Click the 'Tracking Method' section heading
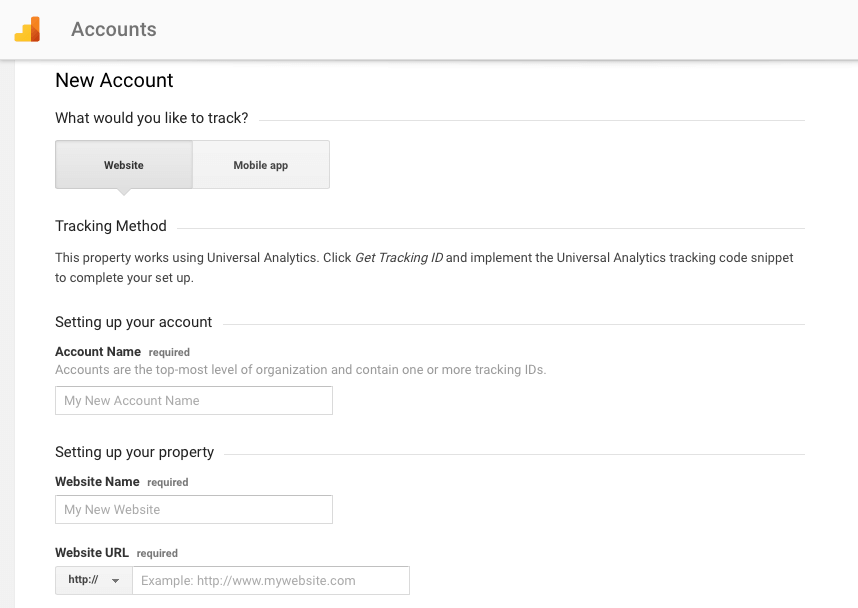Screen dimensions: 858x608 tap(111, 226)
